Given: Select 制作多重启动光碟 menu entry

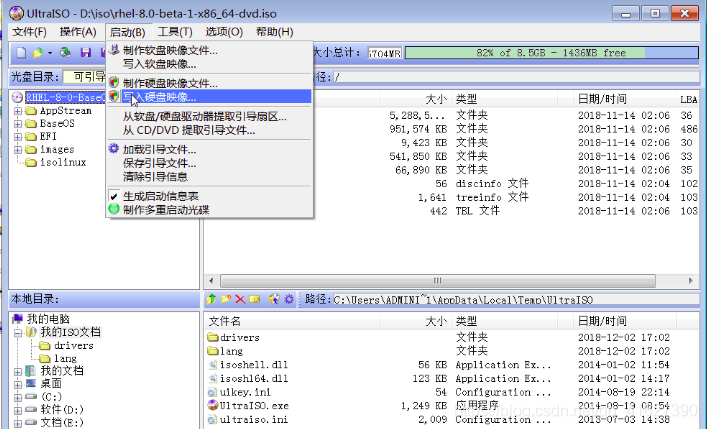Looking at the screenshot, I should tap(210, 210).
